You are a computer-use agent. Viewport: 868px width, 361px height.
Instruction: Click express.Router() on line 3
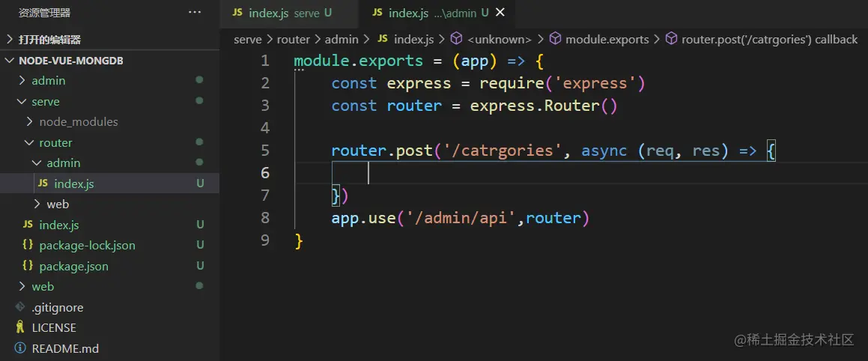[544, 106]
